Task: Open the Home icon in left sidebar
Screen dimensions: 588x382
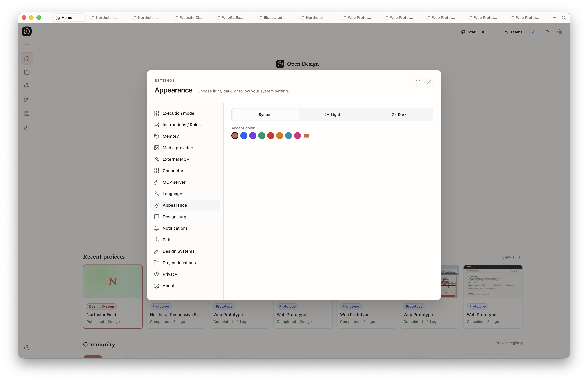Action: coord(27,58)
